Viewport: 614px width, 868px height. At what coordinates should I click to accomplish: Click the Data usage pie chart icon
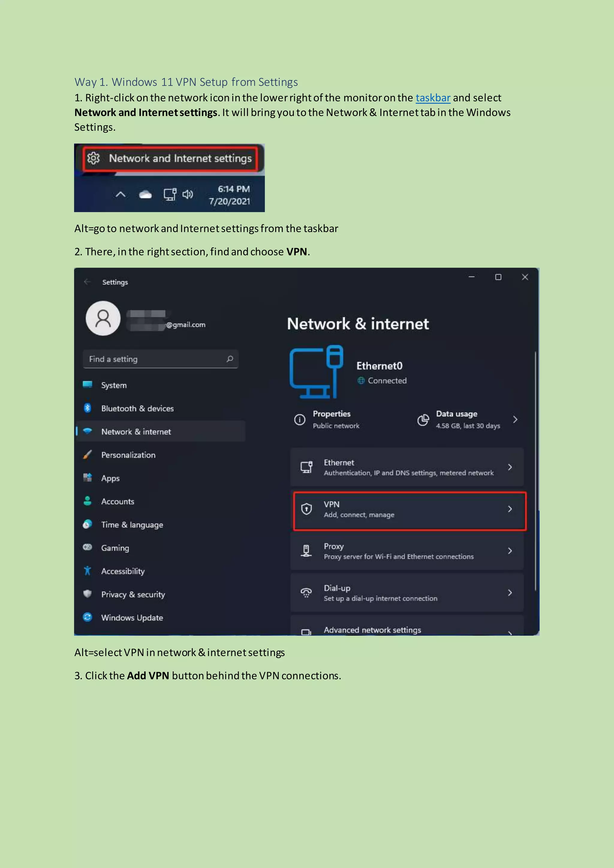(423, 420)
